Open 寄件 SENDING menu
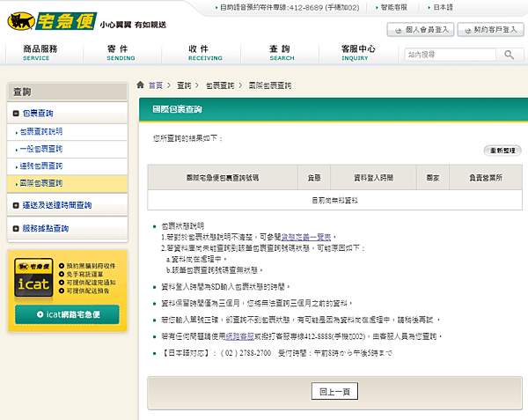Image resolution: width=528 pixels, height=420 pixels. pos(121,53)
